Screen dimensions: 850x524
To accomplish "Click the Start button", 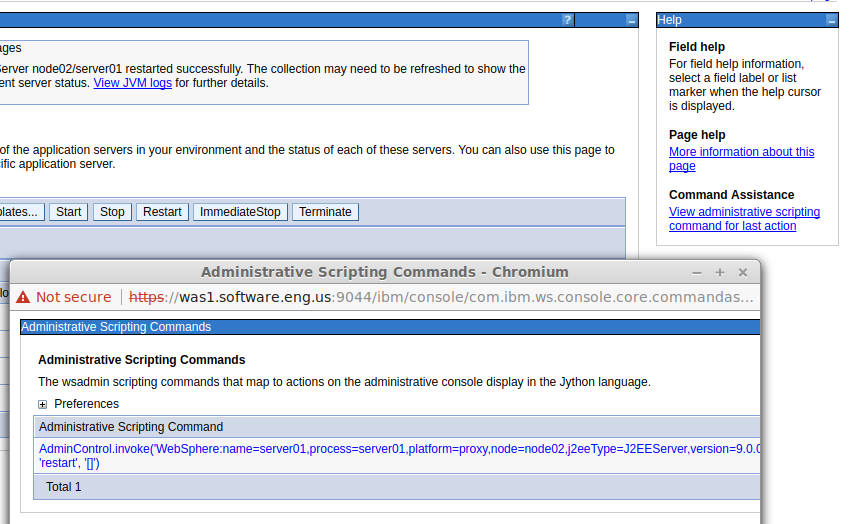I will 68,212.
